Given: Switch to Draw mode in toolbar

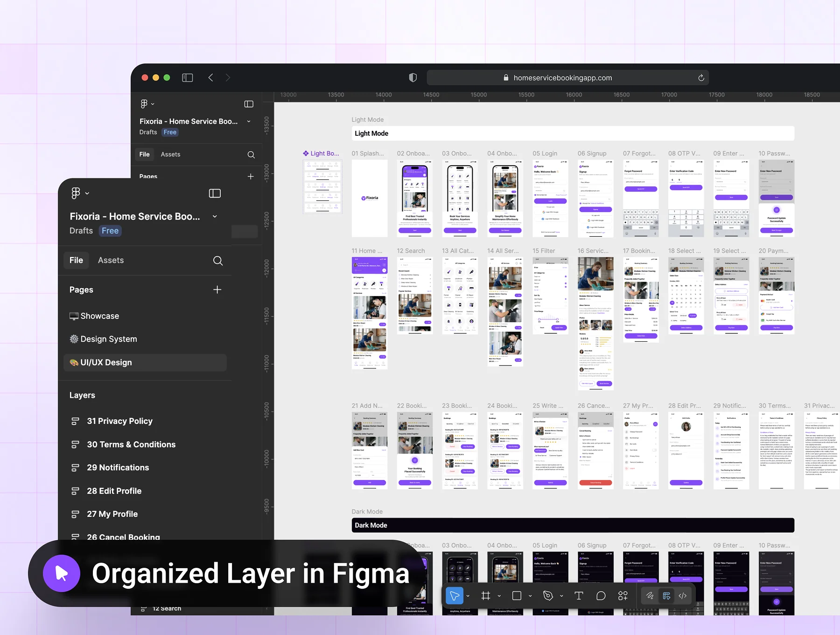Looking at the screenshot, I should 650,596.
